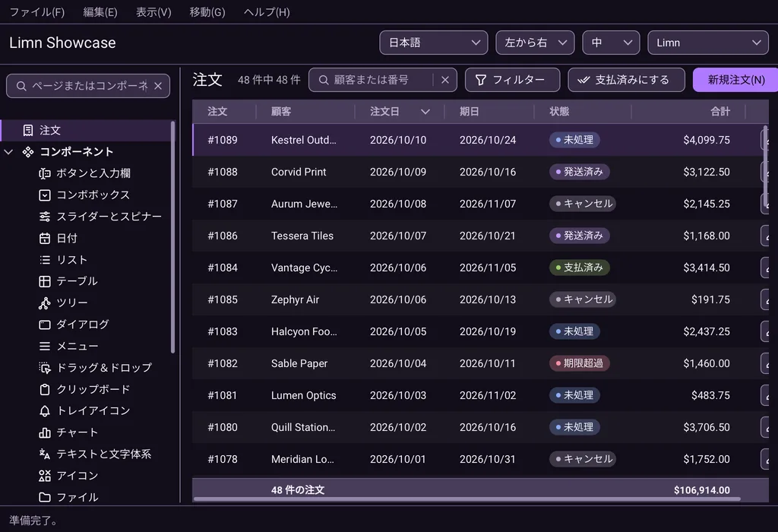Click the 準備完了。 status bar text

34,521
